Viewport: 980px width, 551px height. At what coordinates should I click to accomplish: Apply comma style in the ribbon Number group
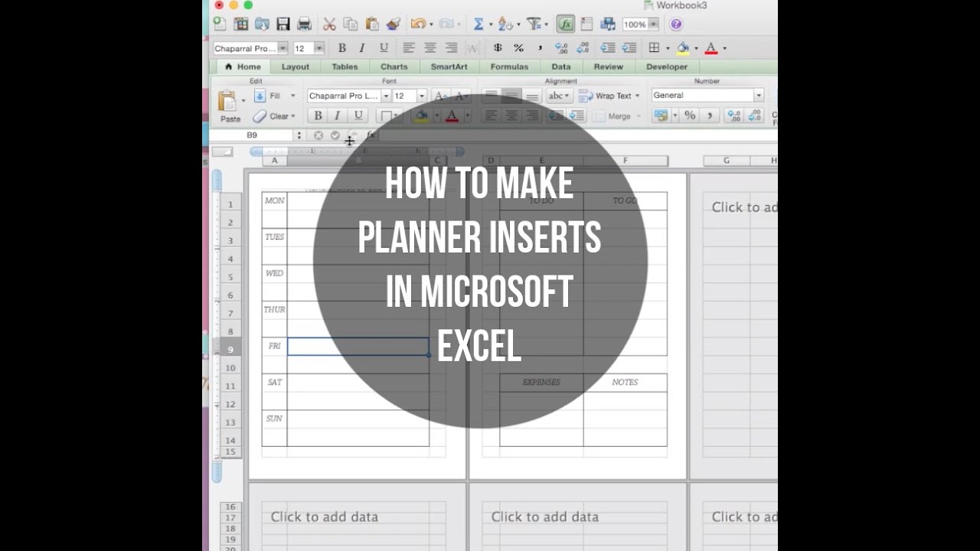(x=710, y=116)
